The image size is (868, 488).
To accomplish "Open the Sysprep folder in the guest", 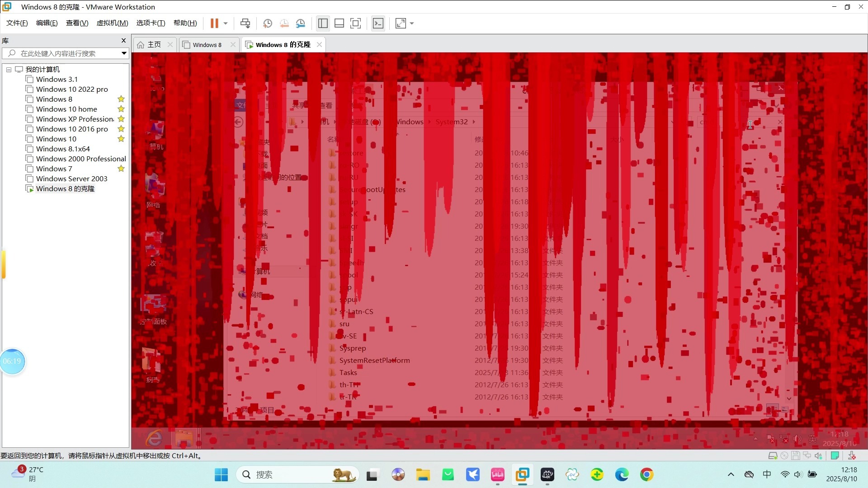I will tap(353, 348).
